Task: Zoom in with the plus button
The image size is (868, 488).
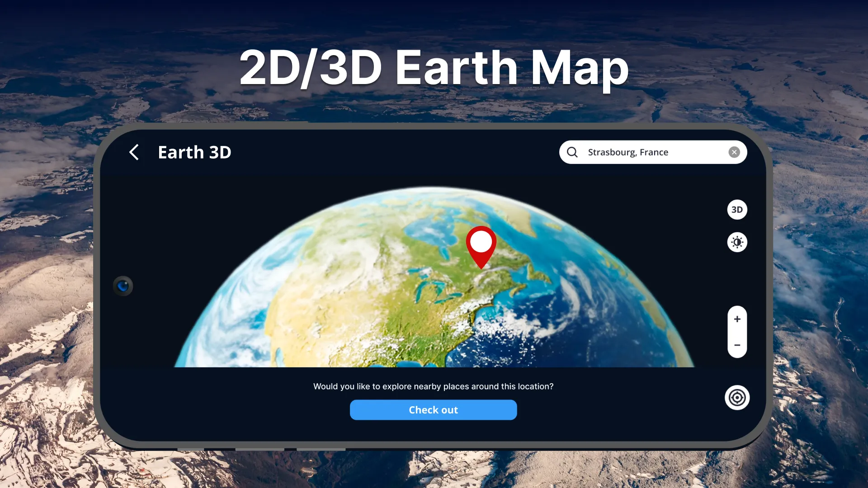Action: coord(737,319)
